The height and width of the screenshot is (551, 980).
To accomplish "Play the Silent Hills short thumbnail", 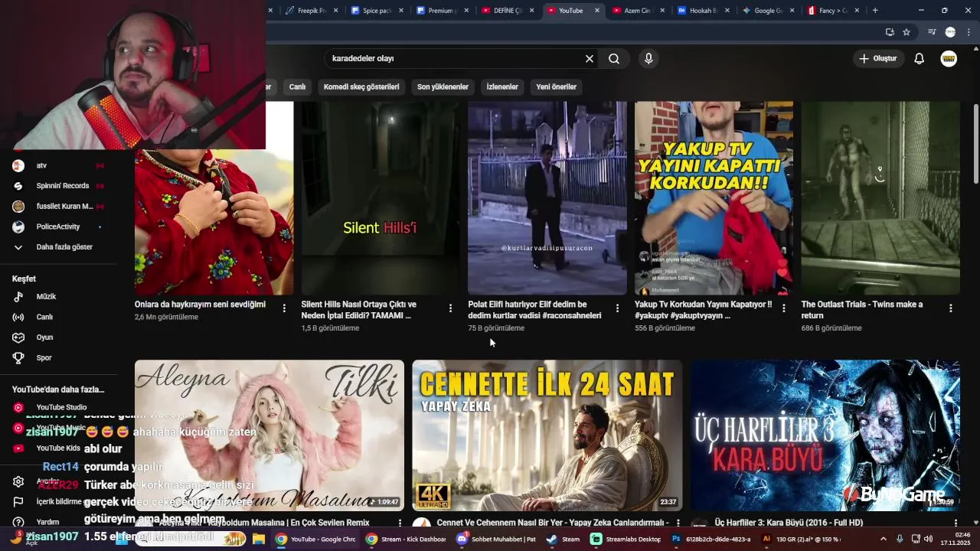I will click(381, 198).
